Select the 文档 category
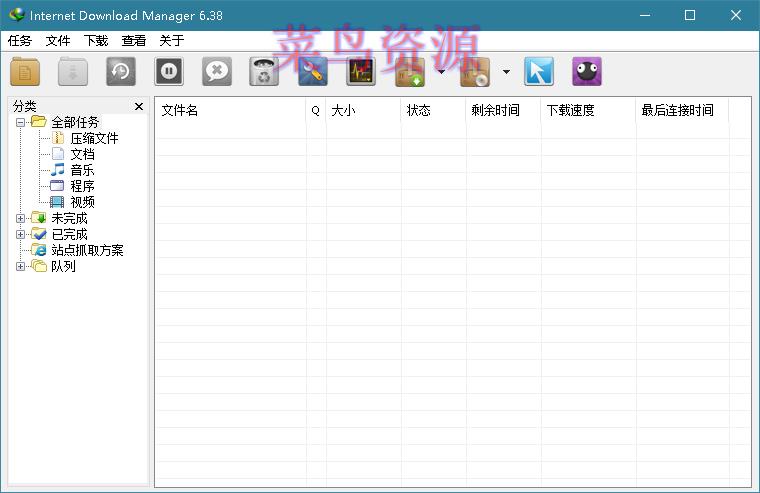The width and height of the screenshot is (760, 493). (x=82, y=155)
